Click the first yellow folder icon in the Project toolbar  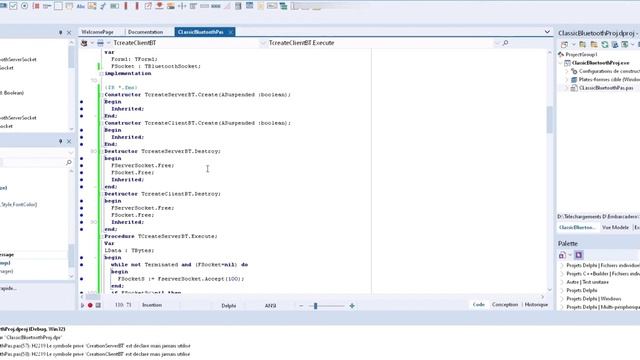[x=582, y=44]
